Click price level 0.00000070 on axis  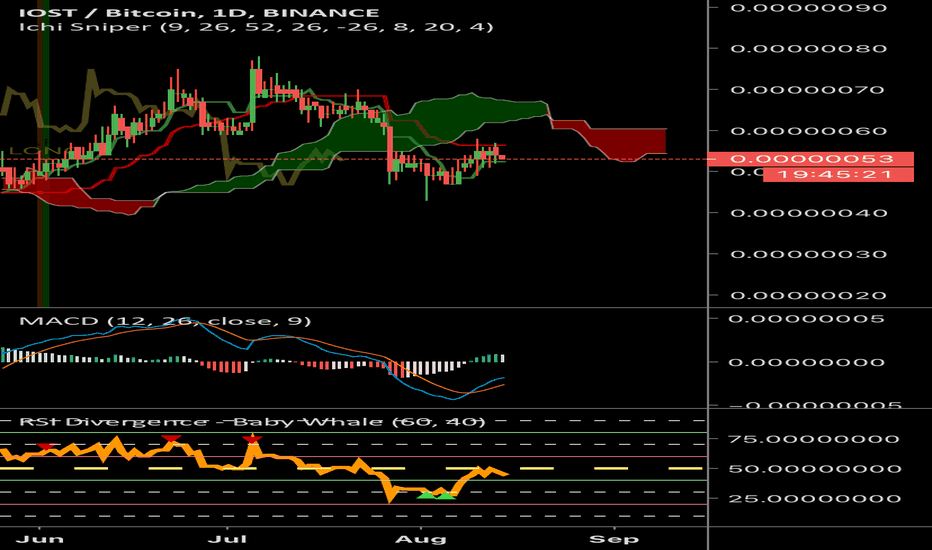click(x=808, y=90)
